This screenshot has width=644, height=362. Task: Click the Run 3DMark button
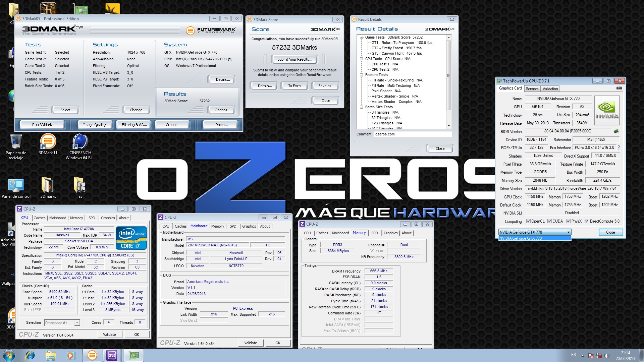click(x=42, y=125)
